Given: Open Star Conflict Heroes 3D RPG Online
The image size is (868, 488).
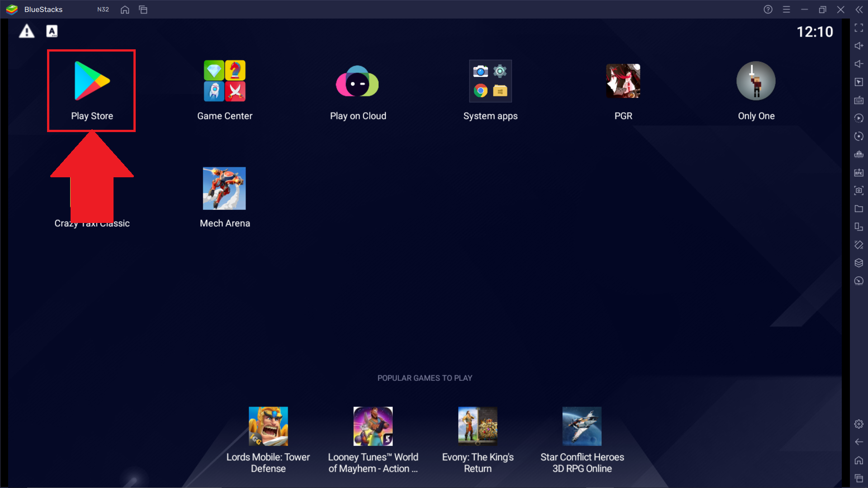Looking at the screenshot, I should pos(582,440).
